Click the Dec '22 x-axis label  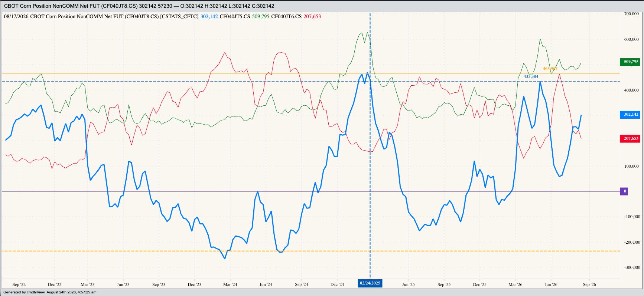(55, 285)
